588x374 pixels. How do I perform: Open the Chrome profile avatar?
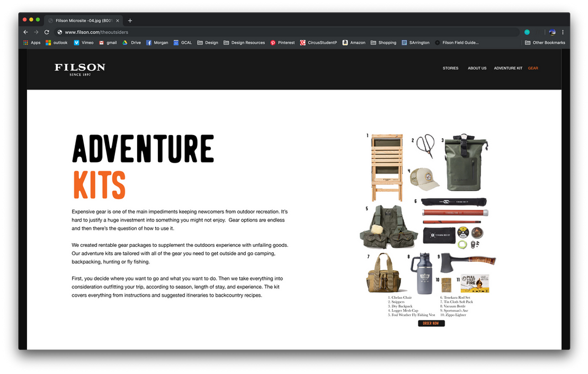552,32
